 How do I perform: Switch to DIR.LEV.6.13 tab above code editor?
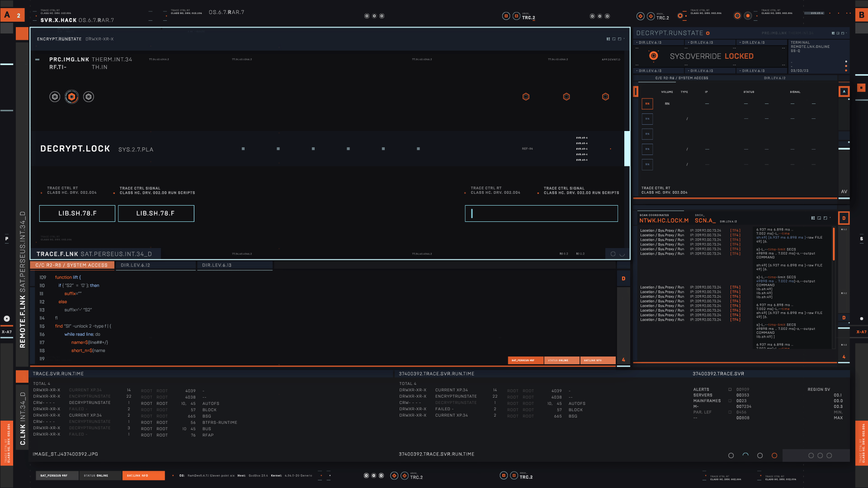coord(217,265)
